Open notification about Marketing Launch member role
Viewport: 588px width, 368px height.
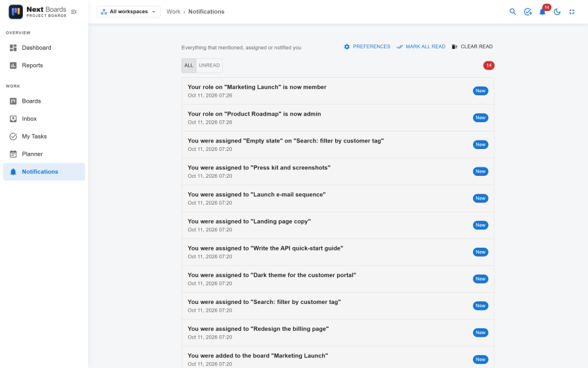(x=338, y=91)
